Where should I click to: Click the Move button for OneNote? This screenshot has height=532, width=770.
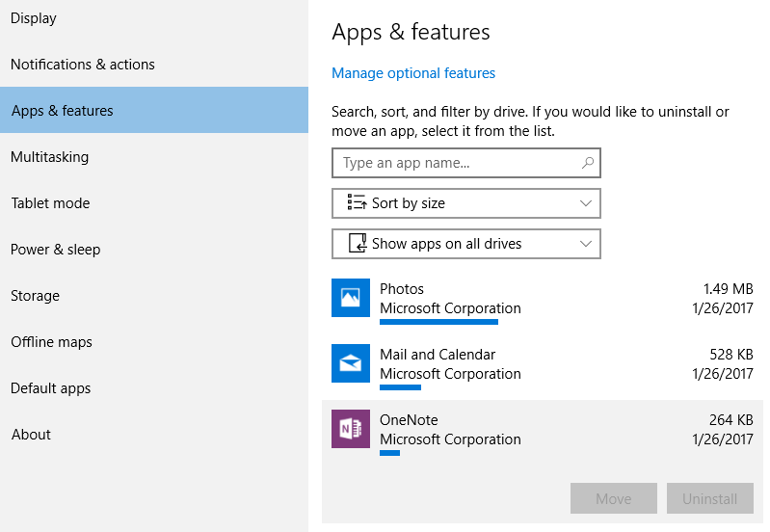coord(613,498)
